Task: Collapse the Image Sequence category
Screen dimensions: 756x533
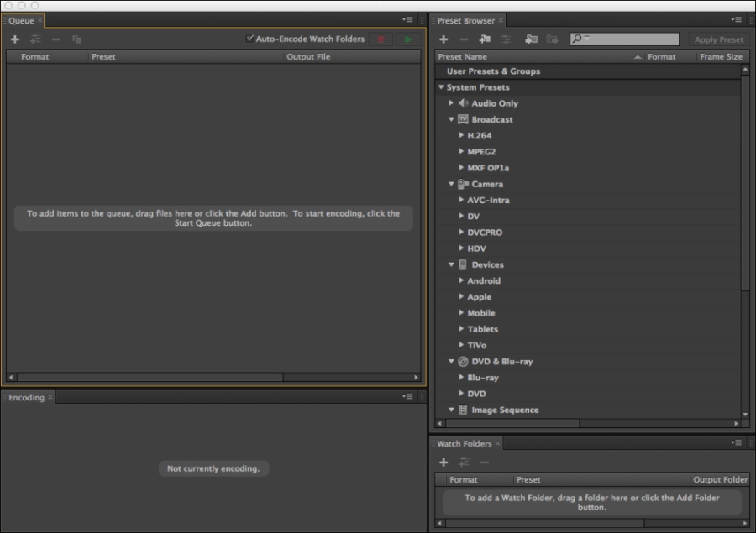Action: tap(451, 410)
